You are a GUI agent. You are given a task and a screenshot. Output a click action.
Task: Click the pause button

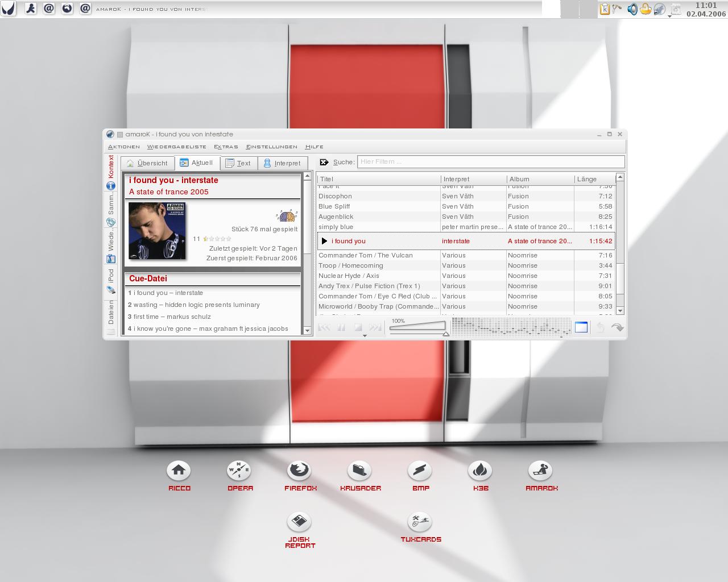pyautogui.click(x=341, y=327)
